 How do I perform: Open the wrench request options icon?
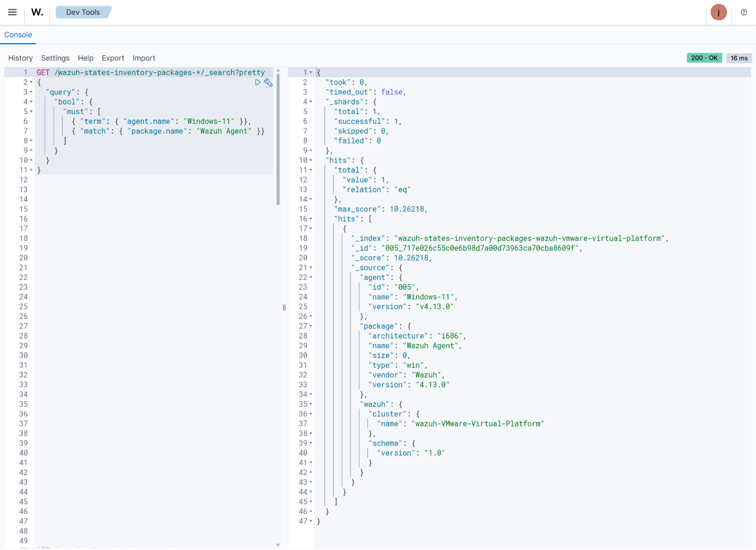click(x=268, y=82)
